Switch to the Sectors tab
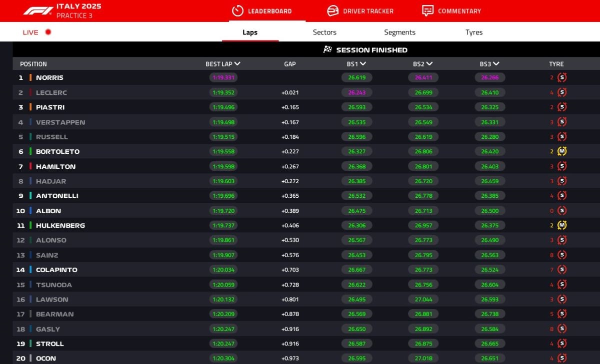 324,32
